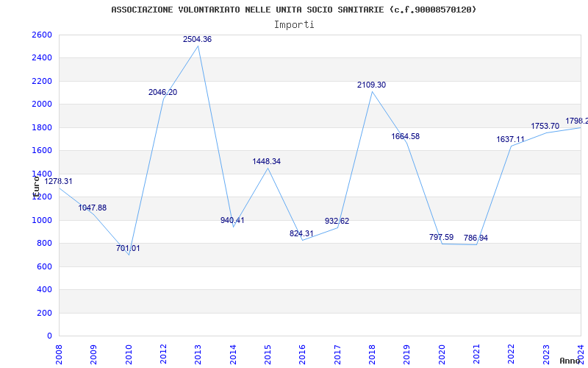The height and width of the screenshot is (368, 588).
Task: Select data label 1753.70
Action: pyautogui.click(x=545, y=126)
